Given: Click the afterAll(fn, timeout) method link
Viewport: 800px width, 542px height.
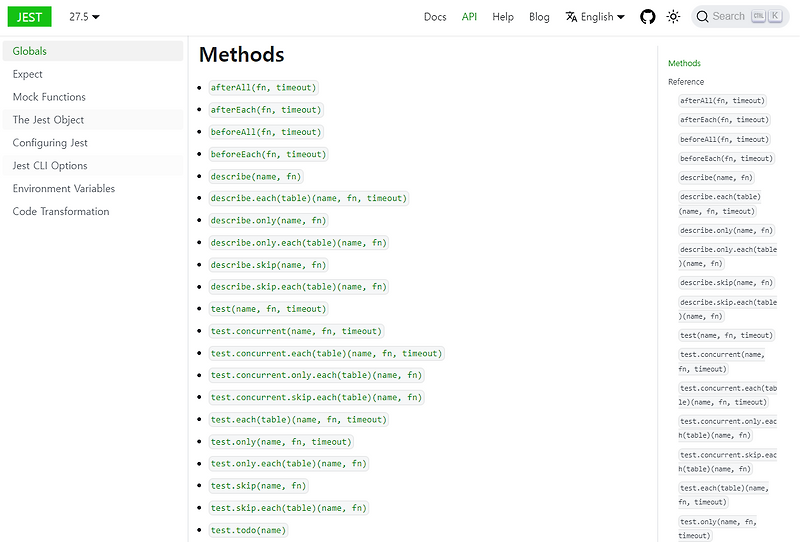Looking at the screenshot, I should tap(265, 88).
